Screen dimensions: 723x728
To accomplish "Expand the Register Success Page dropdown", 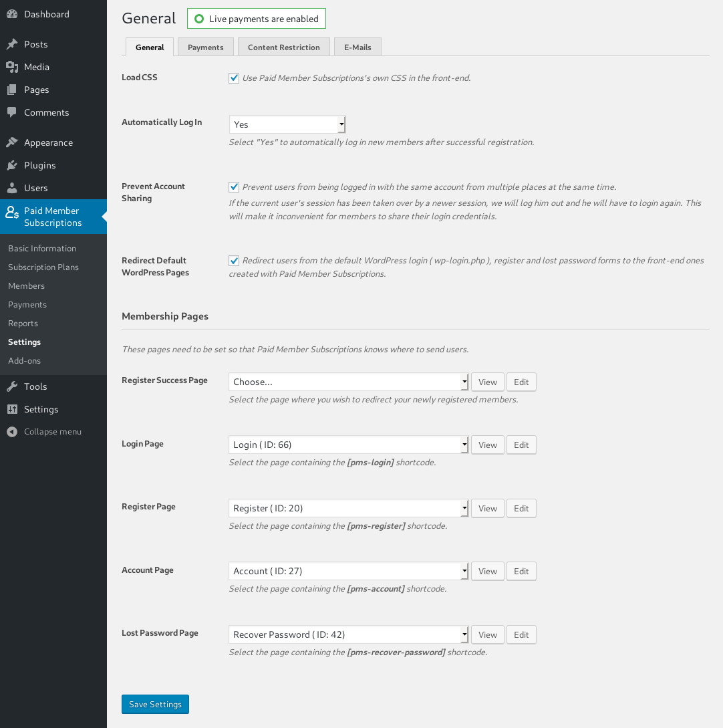I will (x=348, y=382).
